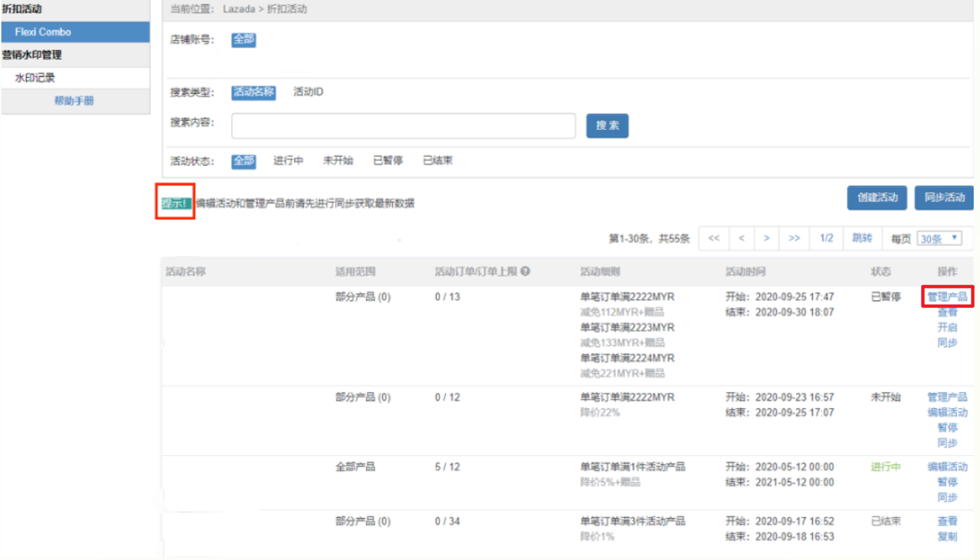Go to first page with << button
980x560 pixels.
tap(714, 239)
